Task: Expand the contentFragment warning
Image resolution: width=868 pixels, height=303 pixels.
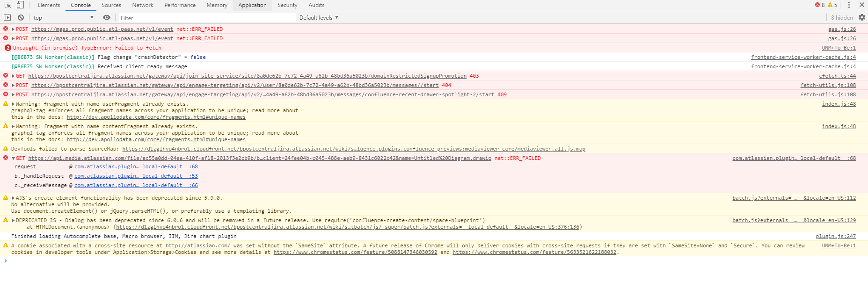Action: 13,126
